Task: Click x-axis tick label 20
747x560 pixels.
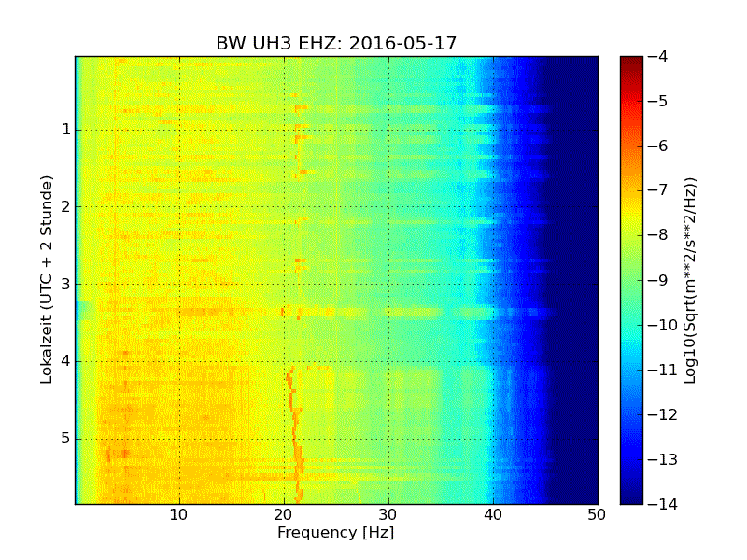Action: click(284, 515)
